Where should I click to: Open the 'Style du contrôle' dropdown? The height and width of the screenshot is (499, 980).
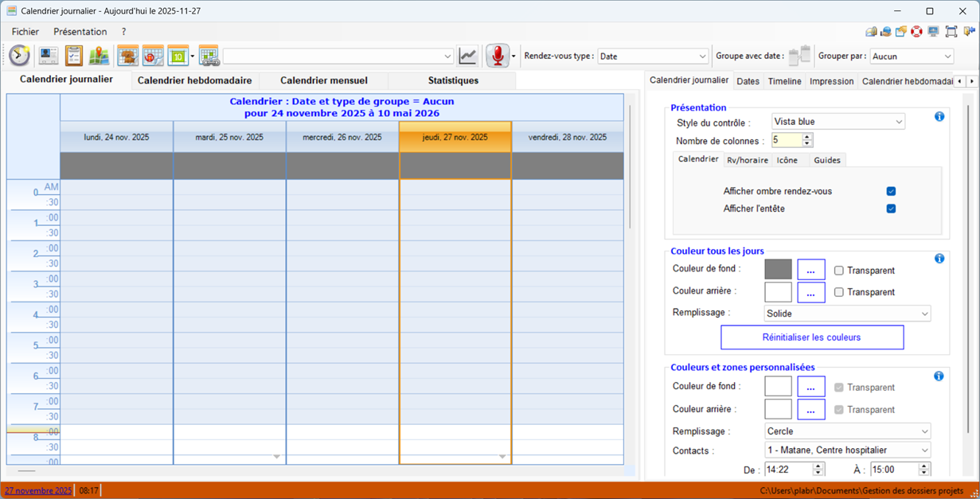[837, 122]
